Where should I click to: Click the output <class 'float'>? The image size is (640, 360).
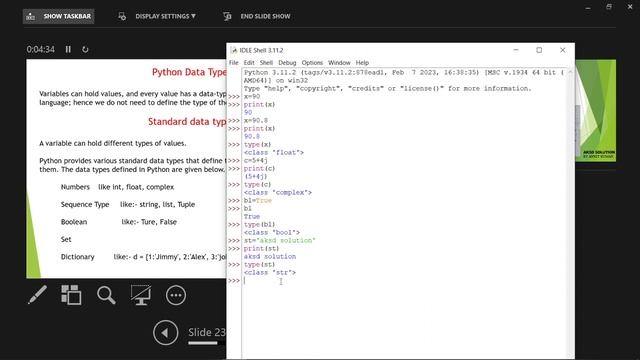[274, 152]
